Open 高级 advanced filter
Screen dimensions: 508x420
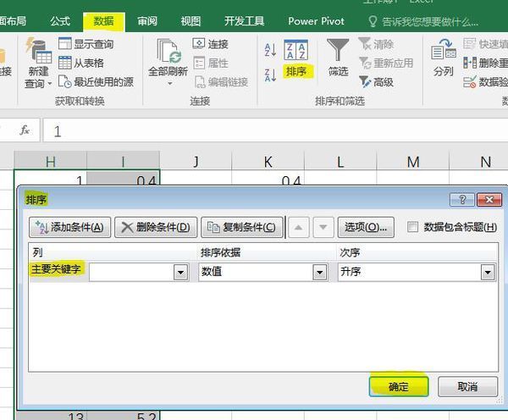[x=376, y=82]
